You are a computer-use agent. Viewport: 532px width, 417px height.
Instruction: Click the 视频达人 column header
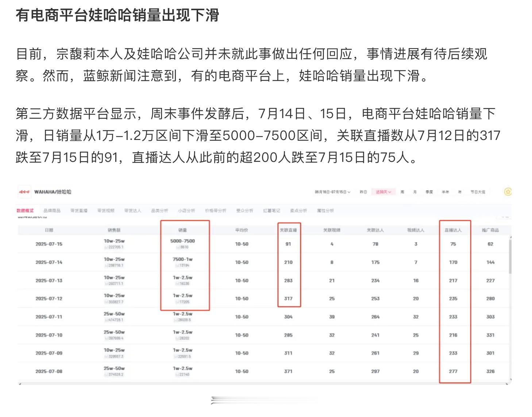coord(416,230)
